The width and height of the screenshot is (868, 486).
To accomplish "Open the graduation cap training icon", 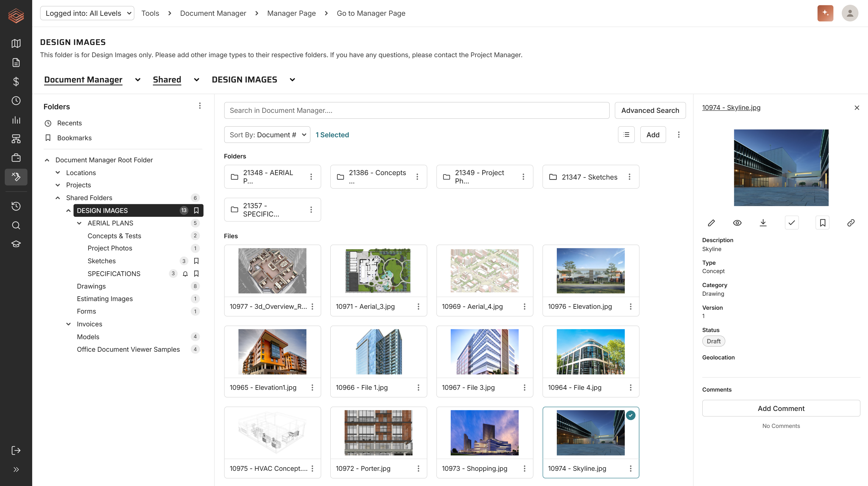I will click(16, 244).
